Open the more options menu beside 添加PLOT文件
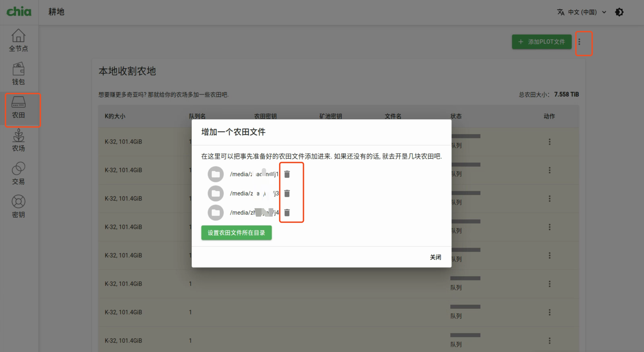This screenshot has width=644, height=352. click(579, 42)
